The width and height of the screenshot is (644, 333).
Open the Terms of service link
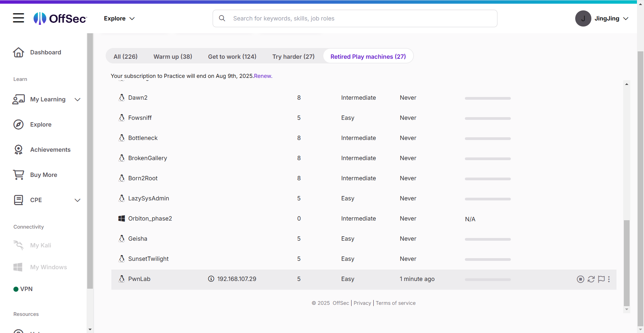pyautogui.click(x=395, y=303)
